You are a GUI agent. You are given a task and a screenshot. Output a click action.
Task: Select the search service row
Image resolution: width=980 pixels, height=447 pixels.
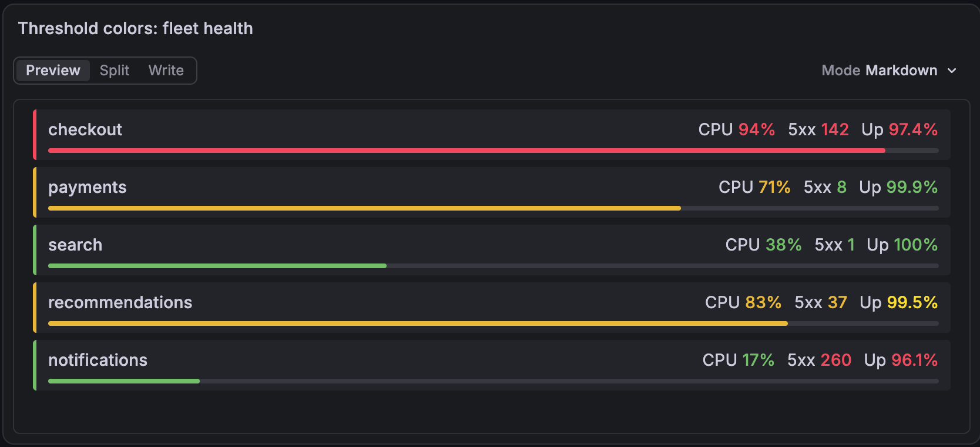[x=492, y=250]
